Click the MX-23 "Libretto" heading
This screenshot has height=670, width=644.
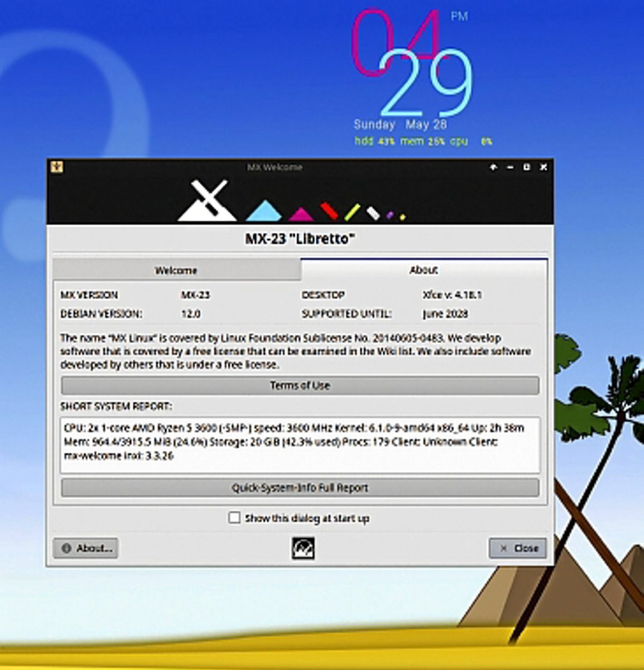coord(300,239)
